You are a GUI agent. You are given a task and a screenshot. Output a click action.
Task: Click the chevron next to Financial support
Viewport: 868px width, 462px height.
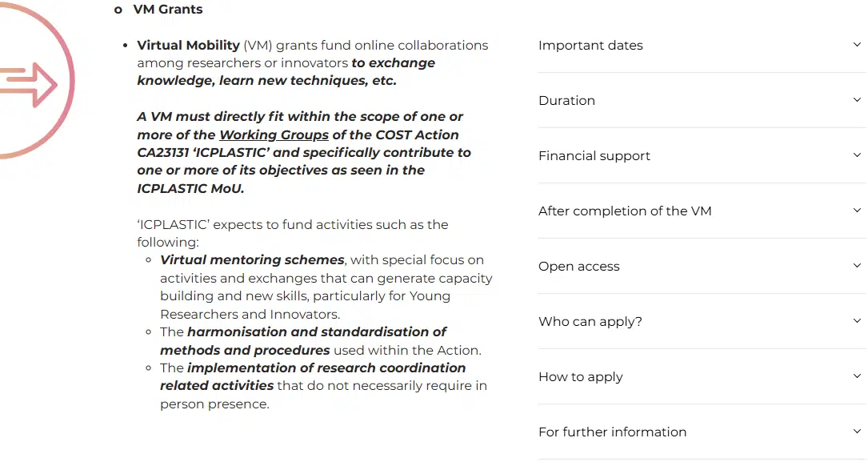click(857, 155)
